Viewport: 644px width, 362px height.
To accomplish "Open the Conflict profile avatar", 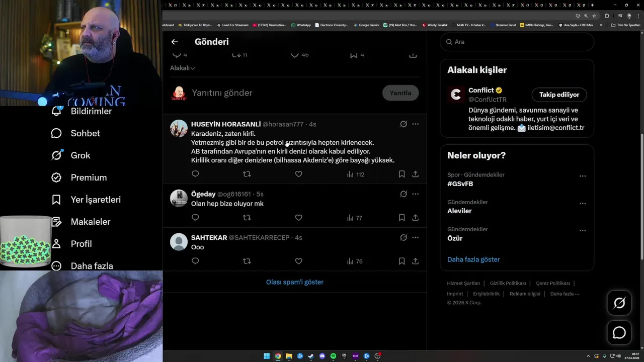I will coord(456,95).
